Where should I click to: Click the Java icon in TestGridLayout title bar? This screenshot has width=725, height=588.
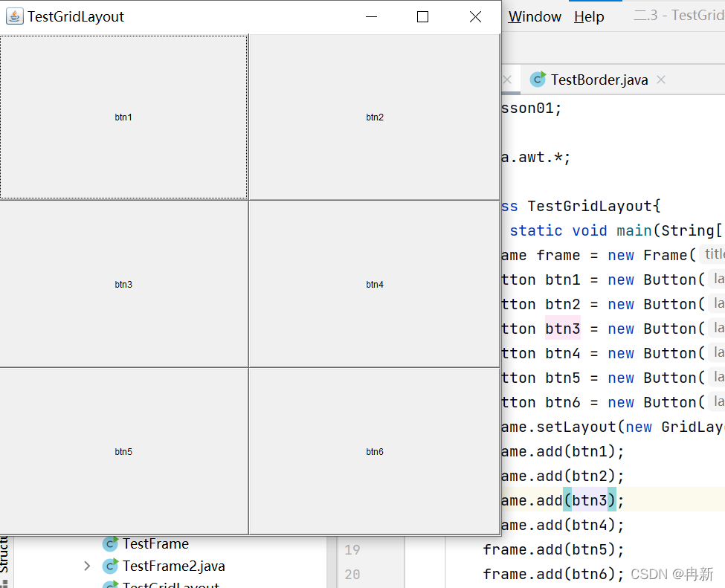coord(14,16)
